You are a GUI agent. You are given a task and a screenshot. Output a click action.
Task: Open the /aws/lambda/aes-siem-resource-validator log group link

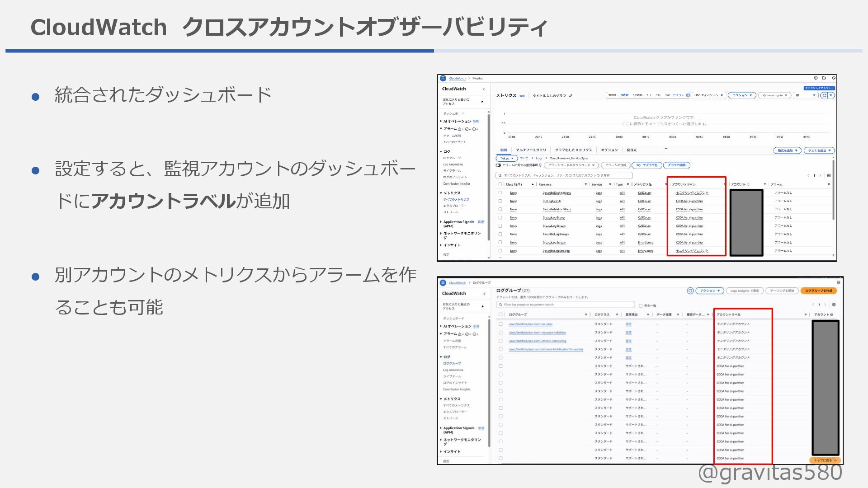537,333
